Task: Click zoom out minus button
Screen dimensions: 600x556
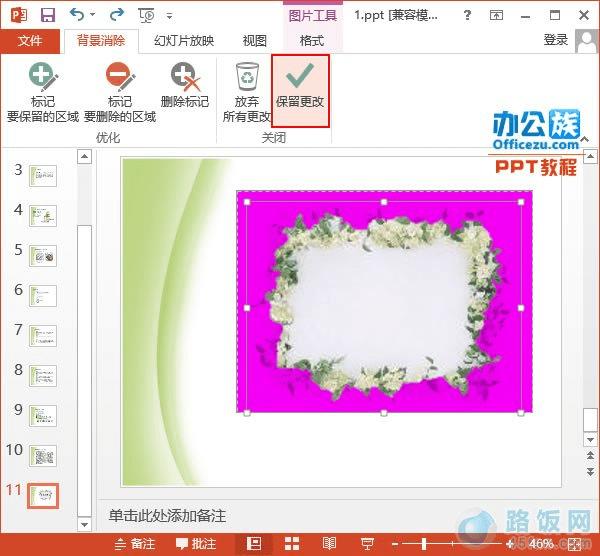Action: tap(395, 544)
